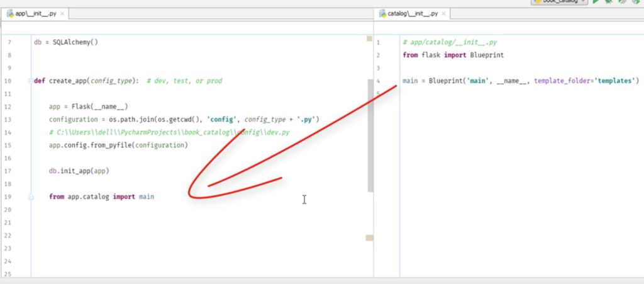Image resolution: width=644 pixels, height=284 pixels.
Task: Click line number 22 in the left gutter
Action: pyautogui.click(x=8, y=236)
